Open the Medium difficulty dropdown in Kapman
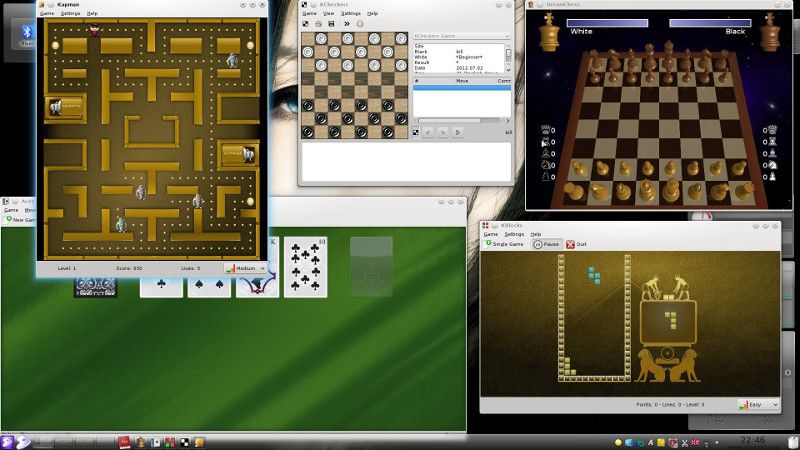Viewport: 800px width, 450px height. coord(246,268)
